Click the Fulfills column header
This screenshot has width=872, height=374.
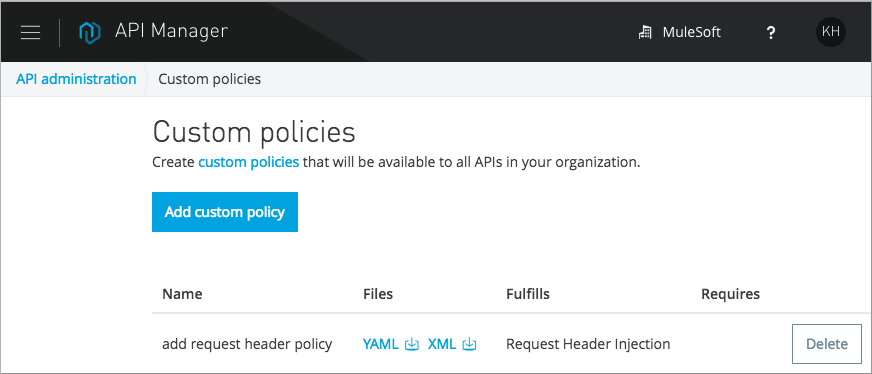[528, 293]
